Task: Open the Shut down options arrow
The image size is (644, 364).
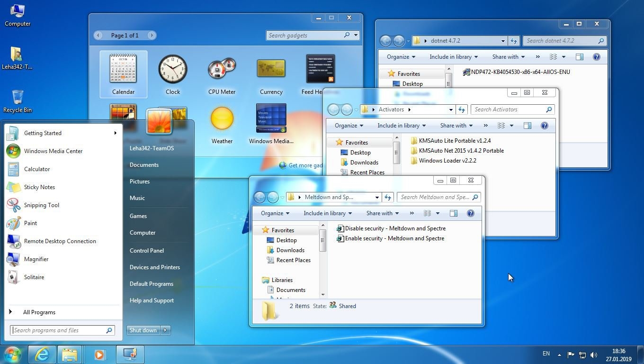Action: coord(165,330)
